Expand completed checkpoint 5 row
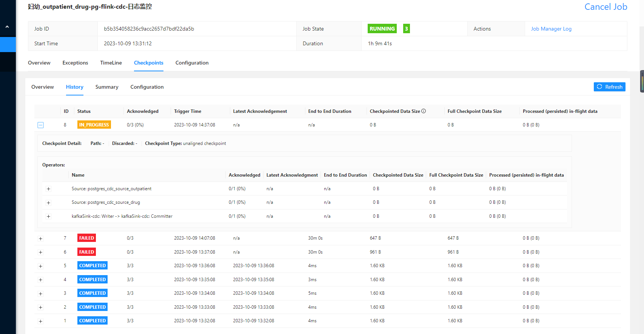The image size is (644, 334). click(x=41, y=266)
